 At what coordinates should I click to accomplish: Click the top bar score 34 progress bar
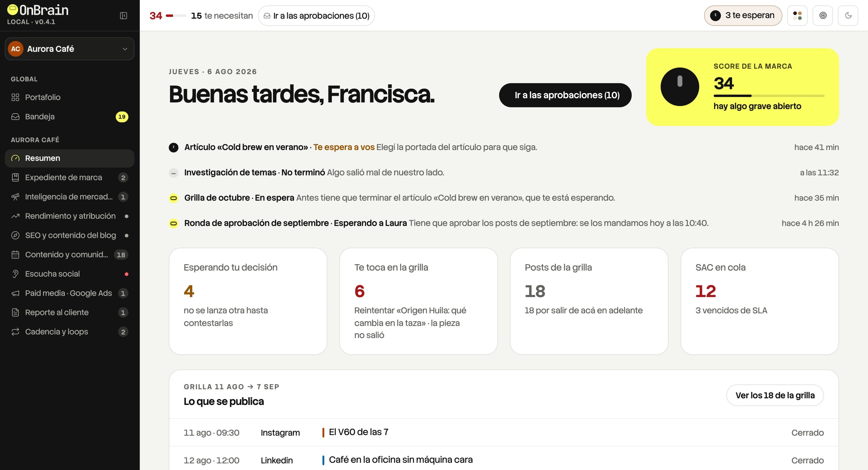(176, 16)
